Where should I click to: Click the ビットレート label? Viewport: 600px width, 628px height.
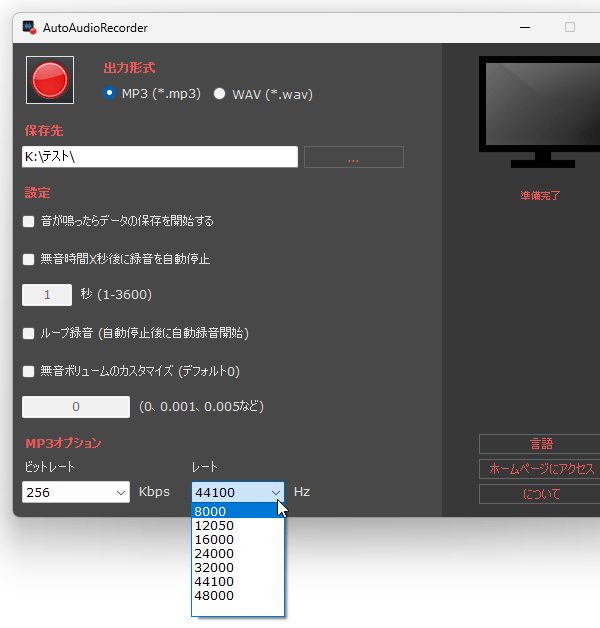[x=50, y=467]
